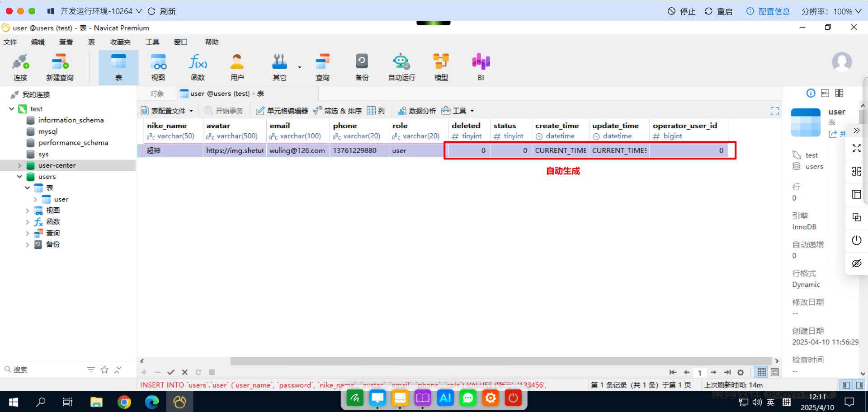This screenshot has height=412, width=868.
Task: Discard changes with the X icon
Action: (184, 372)
